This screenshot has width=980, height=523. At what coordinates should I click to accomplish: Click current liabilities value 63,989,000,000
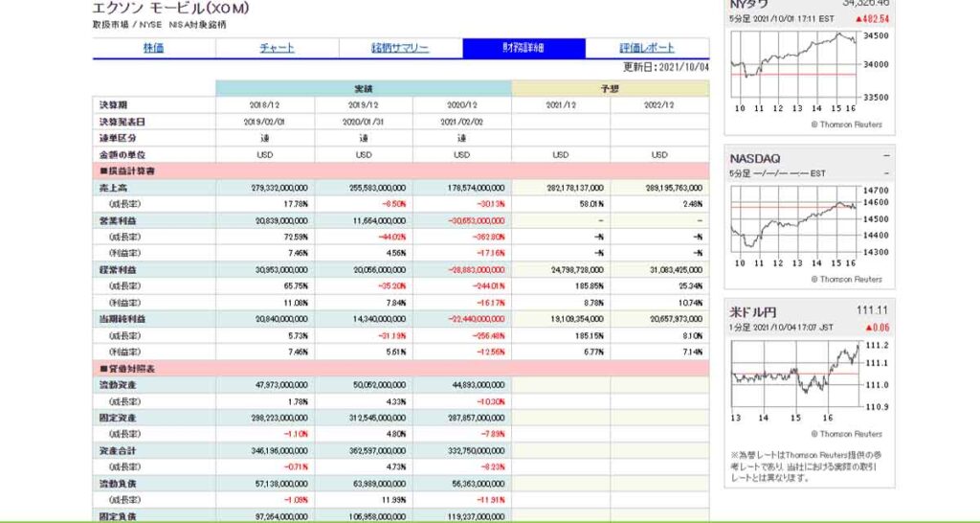point(379,485)
